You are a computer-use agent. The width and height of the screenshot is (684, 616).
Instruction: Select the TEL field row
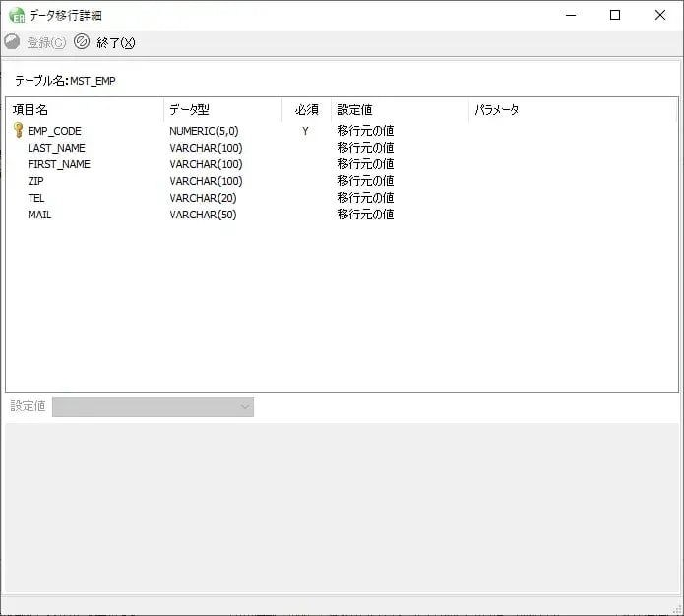point(36,198)
